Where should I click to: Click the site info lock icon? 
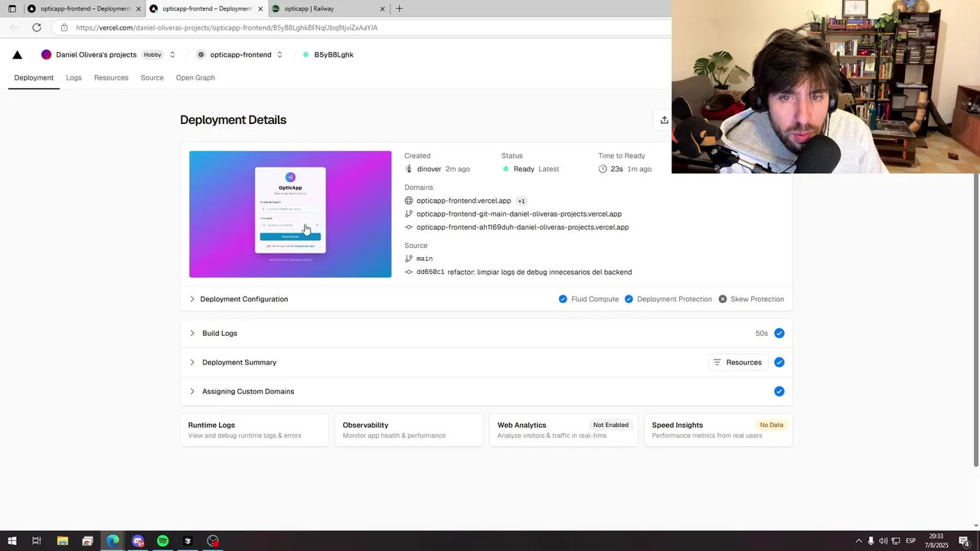[x=64, y=28]
